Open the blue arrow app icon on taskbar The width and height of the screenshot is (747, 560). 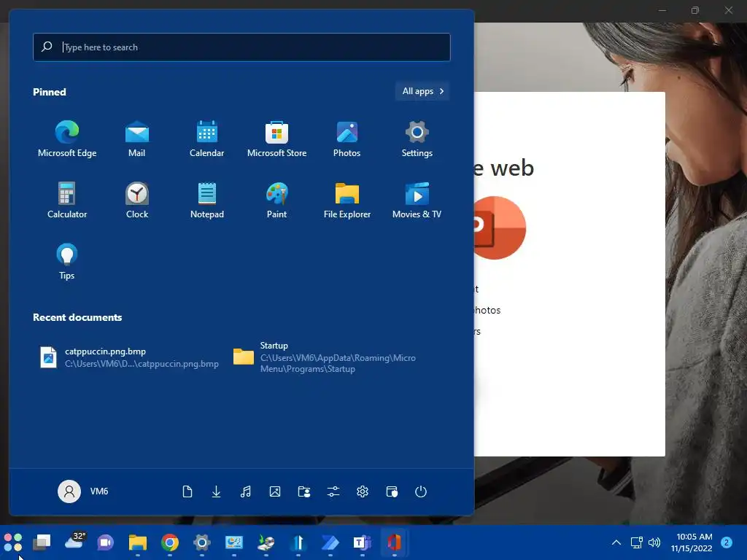(x=298, y=542)
